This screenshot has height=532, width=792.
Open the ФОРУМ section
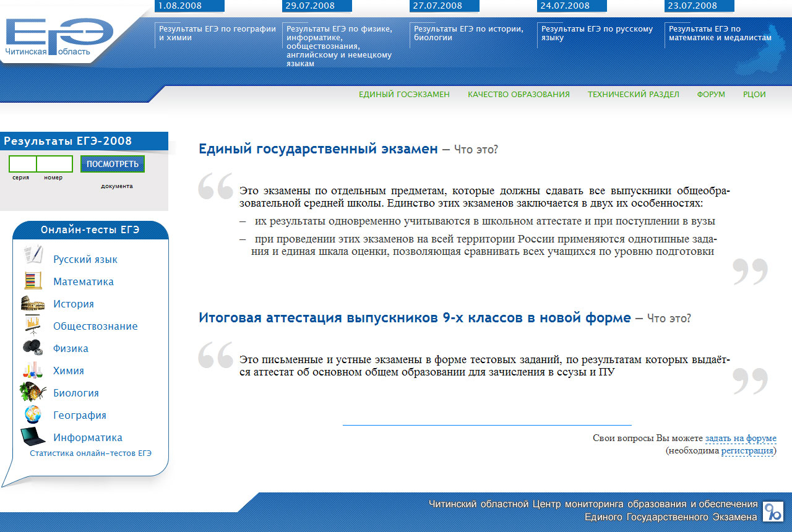711,94
